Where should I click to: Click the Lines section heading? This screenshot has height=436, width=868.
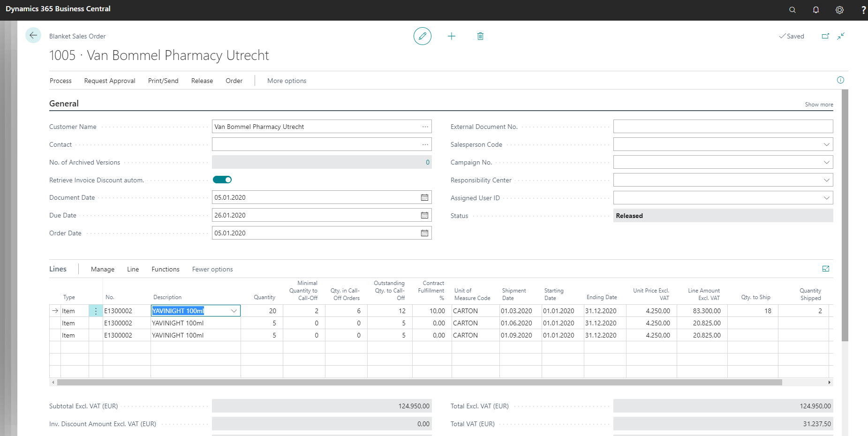point(58,269)
